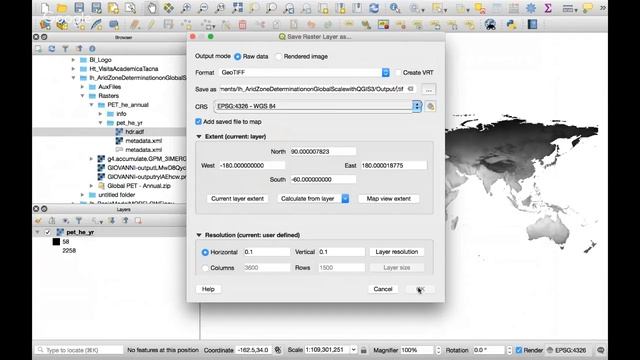
Task: Open Layer Styling in Layers panel
Action: (38, 220)
